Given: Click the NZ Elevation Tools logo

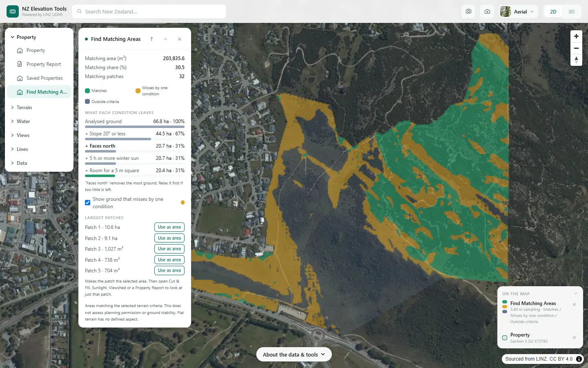Looking at the screenshot, I should click(x=13, y=11).
